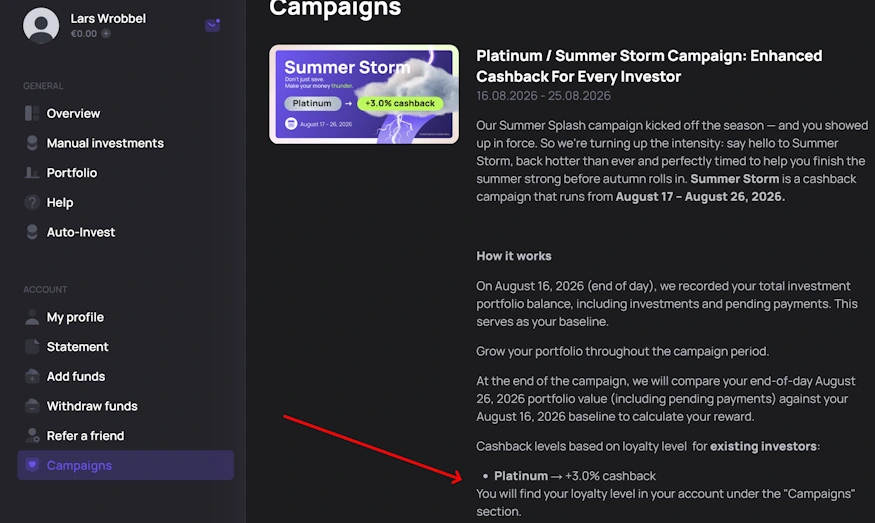Click the plus icon beside the €0.00 balance
This screenshot has height=523, width=875.
[x=106, y=33]
